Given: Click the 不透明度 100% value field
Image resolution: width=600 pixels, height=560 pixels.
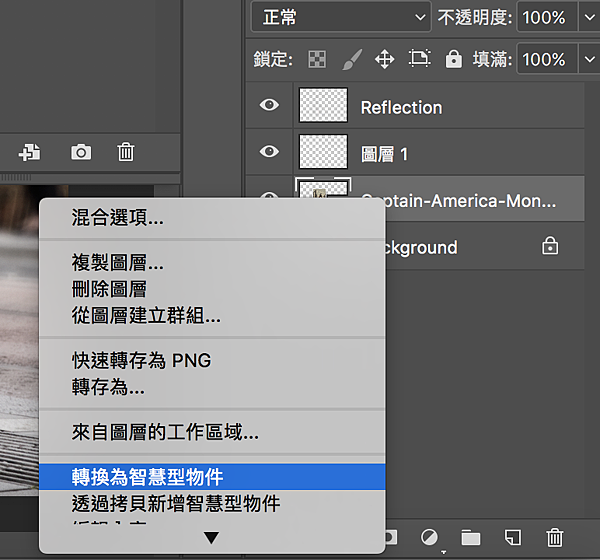Looking at the screenshot, I should click(x=546, y=17).
